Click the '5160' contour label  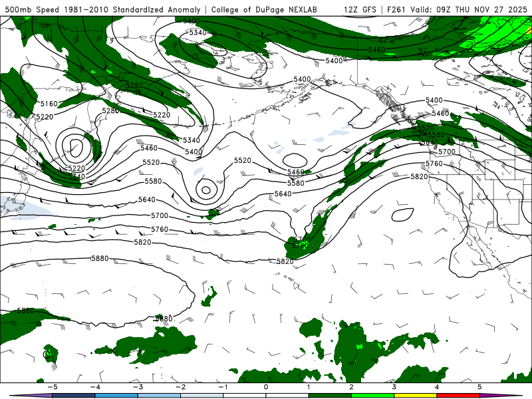(49, 104)
